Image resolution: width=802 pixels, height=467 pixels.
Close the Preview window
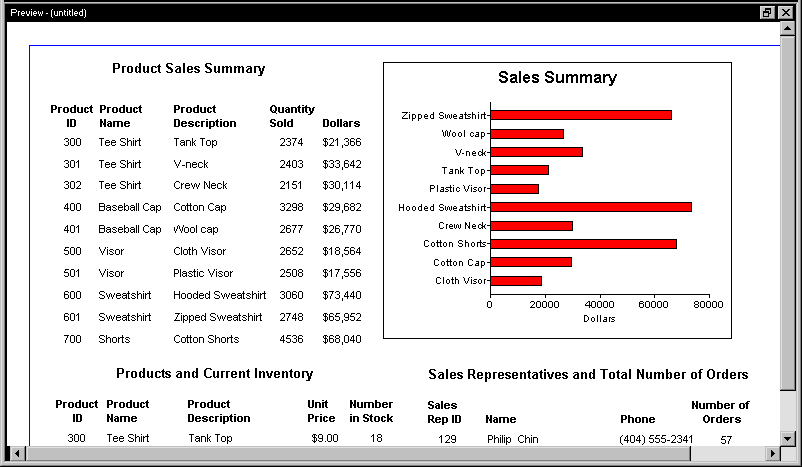[786, 12]
